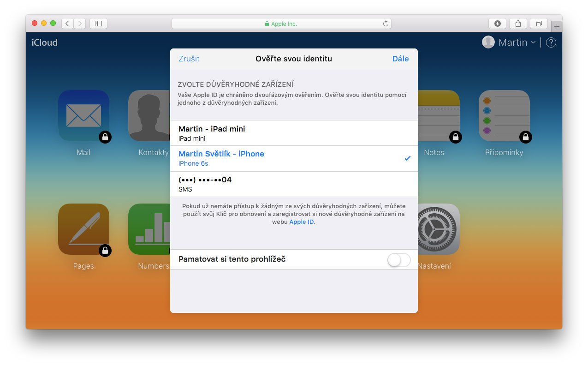Click the Nastavení label text

(434, 266)
